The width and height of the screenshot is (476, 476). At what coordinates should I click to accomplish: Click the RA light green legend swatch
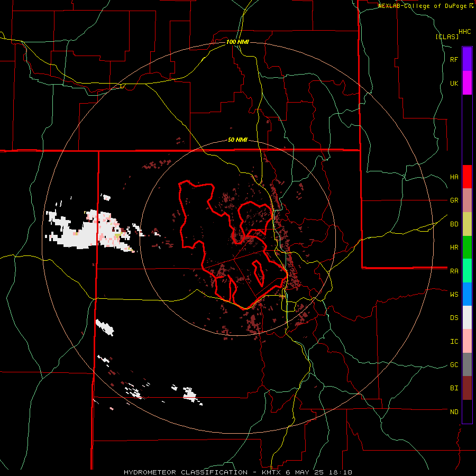(467, 271)
